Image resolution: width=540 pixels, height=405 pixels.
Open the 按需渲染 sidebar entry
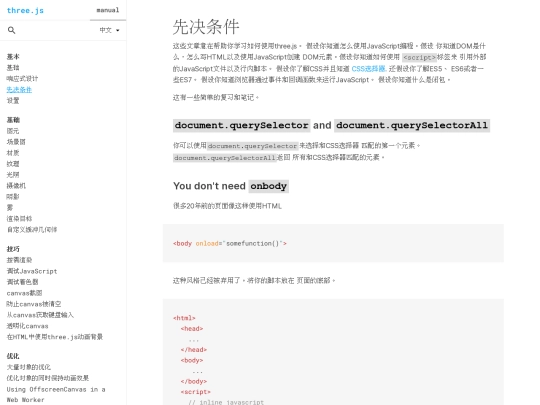pyautogui.click(x=19, y=260)
